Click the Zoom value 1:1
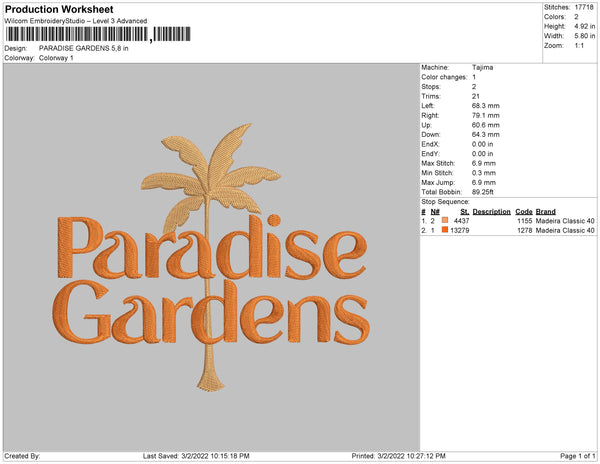Viewport: 600px width, 464px height. (x=579, y=46)
